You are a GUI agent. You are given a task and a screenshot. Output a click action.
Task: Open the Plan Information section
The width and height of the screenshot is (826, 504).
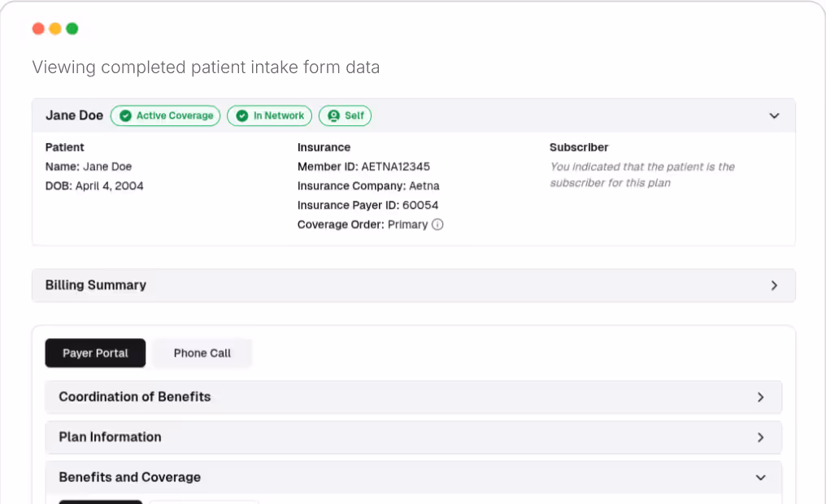point(413,437)
